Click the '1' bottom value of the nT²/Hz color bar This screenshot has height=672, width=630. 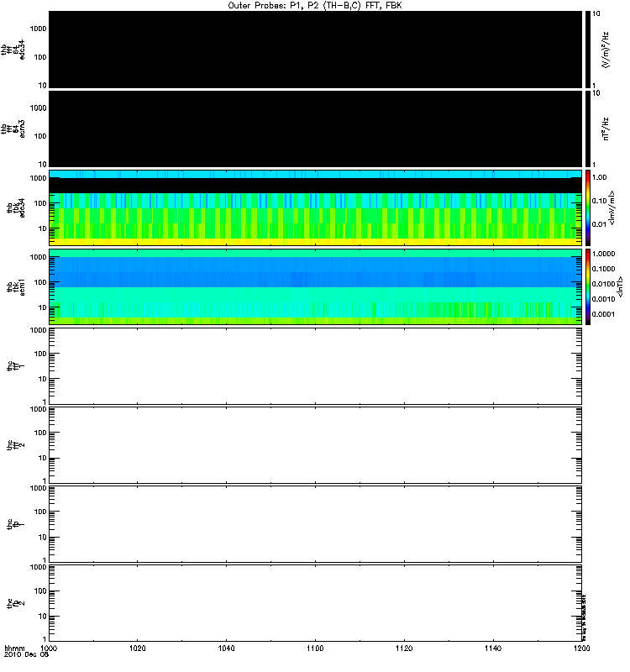(594, 165)
